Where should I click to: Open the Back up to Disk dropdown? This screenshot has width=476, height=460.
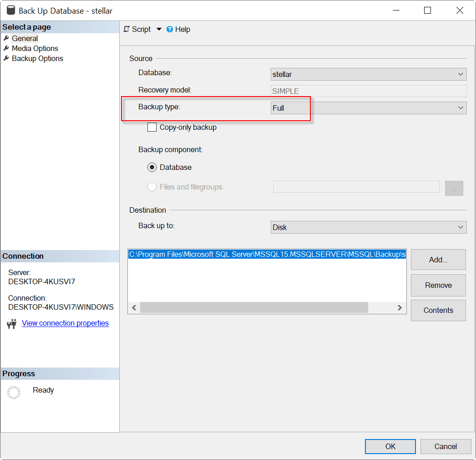pos(368,227)
